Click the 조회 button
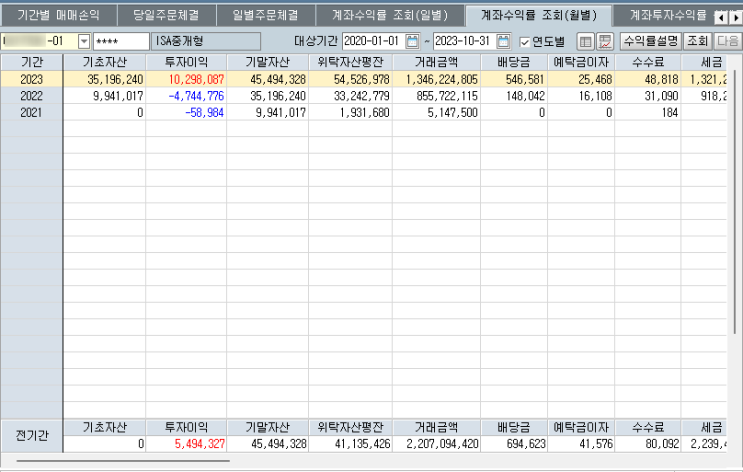This screenshot has width=743, height=472. point(697,41)
